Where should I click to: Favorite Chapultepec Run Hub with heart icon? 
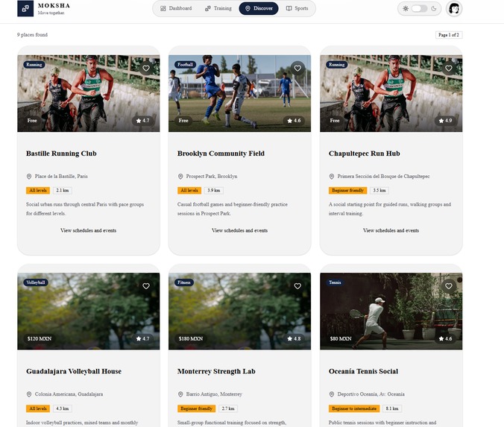[449, 68]
